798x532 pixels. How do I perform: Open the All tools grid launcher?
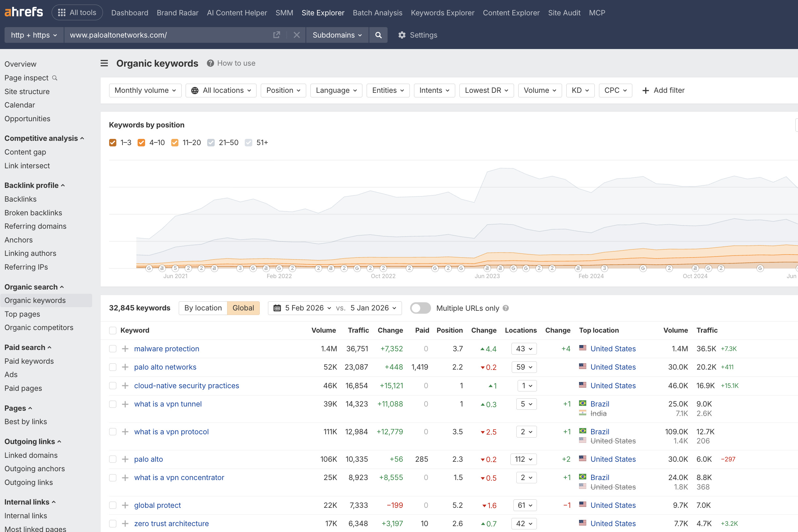(x=77, y=12)
